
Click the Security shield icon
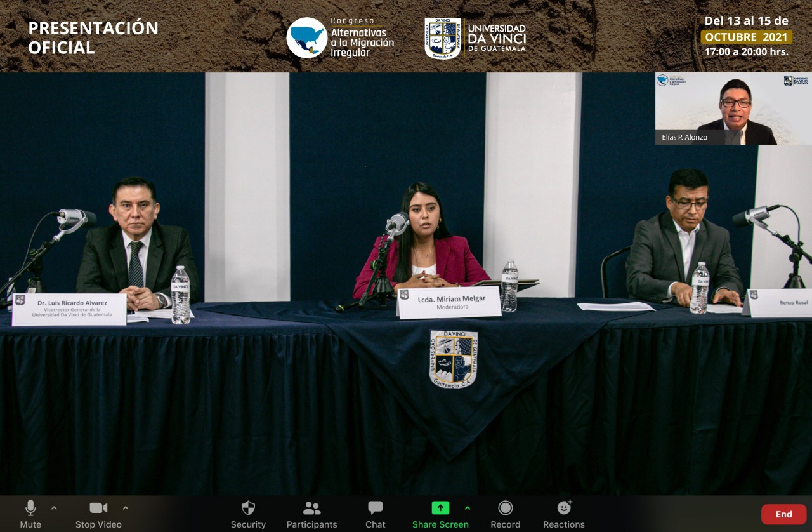(x=248, y=508)
